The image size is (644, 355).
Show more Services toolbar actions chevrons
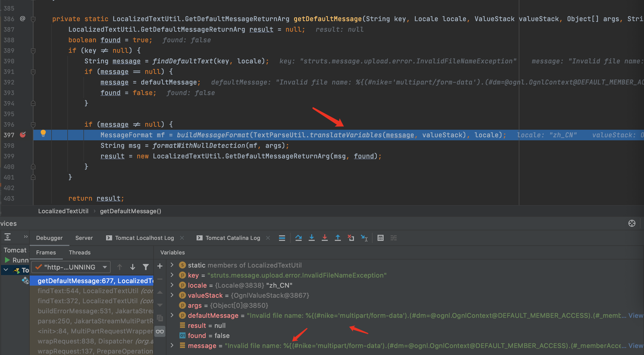pyautogui.click(x=26, y=237)
